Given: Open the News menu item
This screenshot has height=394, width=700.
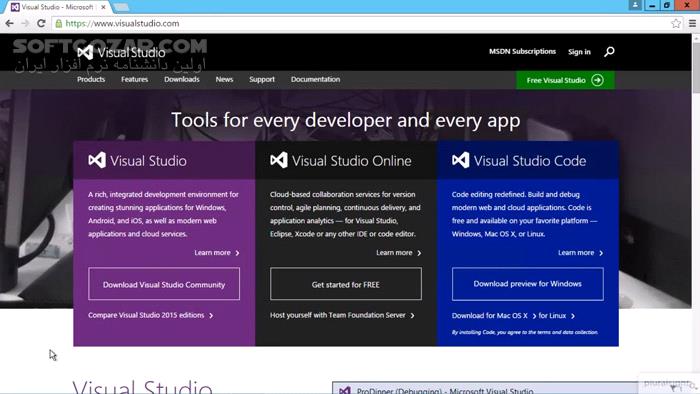Looking at the screenshot, I should (x=224, y=79).
